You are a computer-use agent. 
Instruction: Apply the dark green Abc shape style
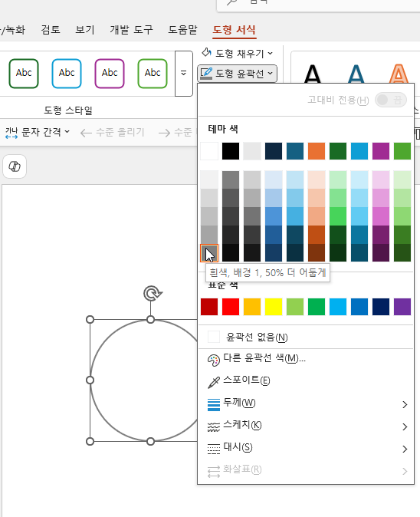click(x=24, y=73)
